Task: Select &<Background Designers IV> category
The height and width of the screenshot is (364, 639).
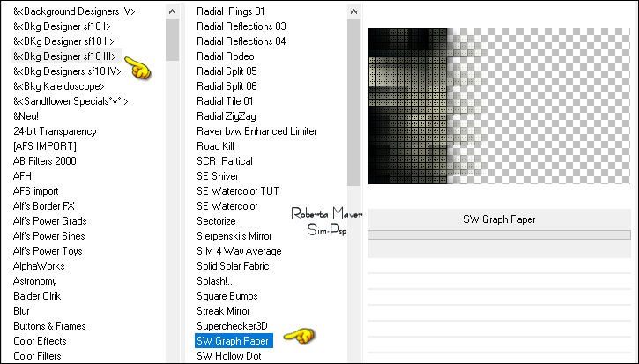Action: (73, 11)
